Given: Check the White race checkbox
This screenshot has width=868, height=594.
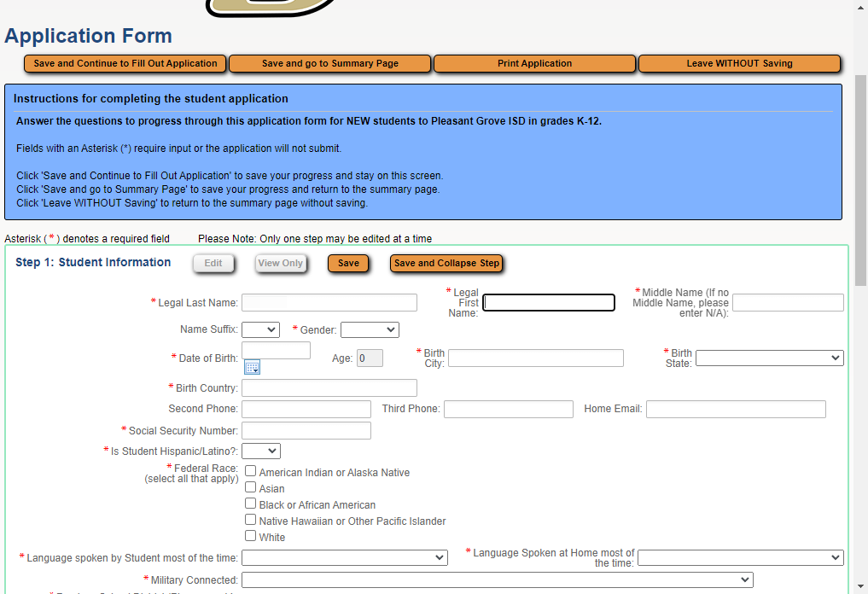Looking at the screenshot, I should 251,535.
